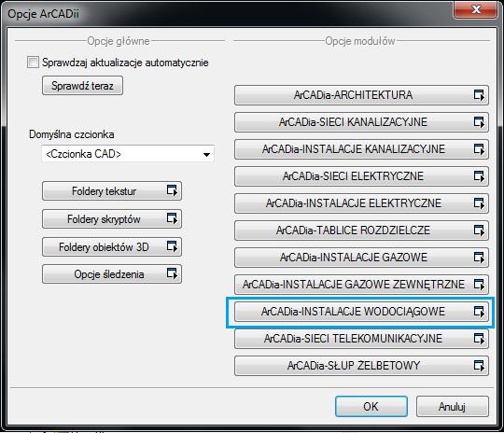Open the Domyślna czcionka font dropdown
The width and height of the screenshot is (504, 433).
point(128,154)
